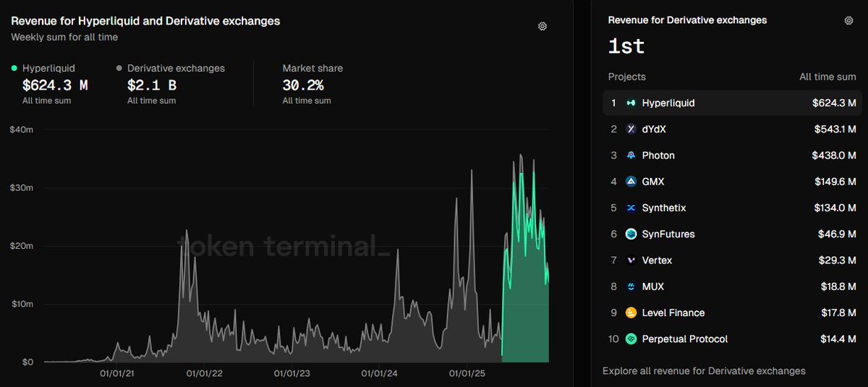This screenshot has height=387, width=868.
Task: Open the revenue chart settings gear
Action: point(542,26)
